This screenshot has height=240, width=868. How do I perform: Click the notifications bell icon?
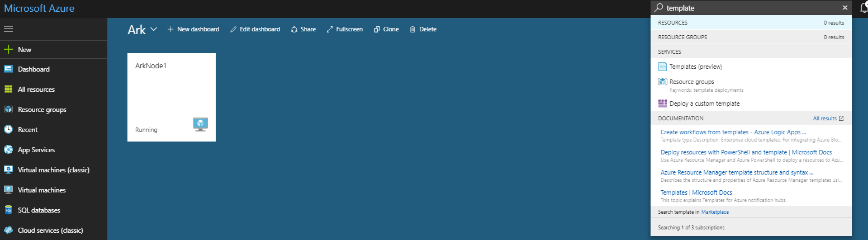[x=864, y=7]
